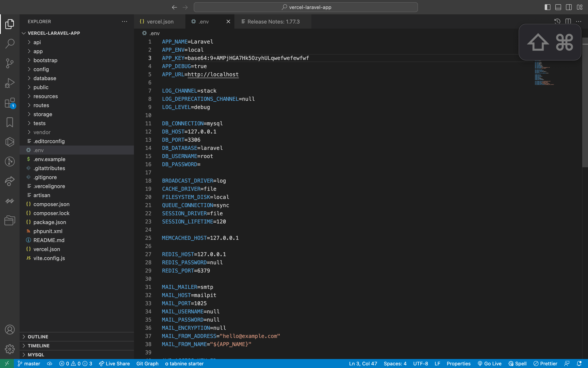Open Source Control view

pos(10,63)
